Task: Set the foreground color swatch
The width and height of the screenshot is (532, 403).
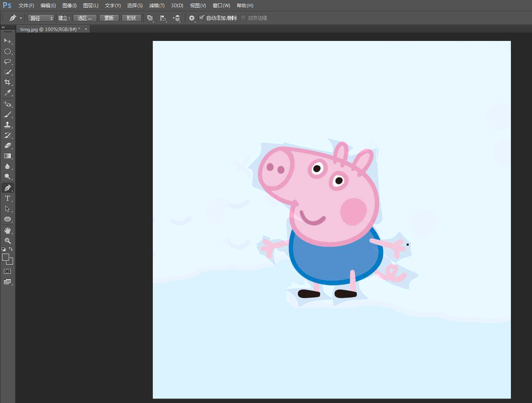Action: [x=6, y=257]
